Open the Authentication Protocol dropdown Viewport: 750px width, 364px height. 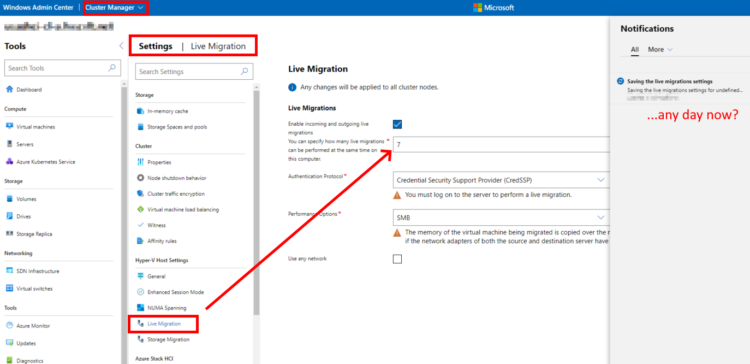(501, 180)
